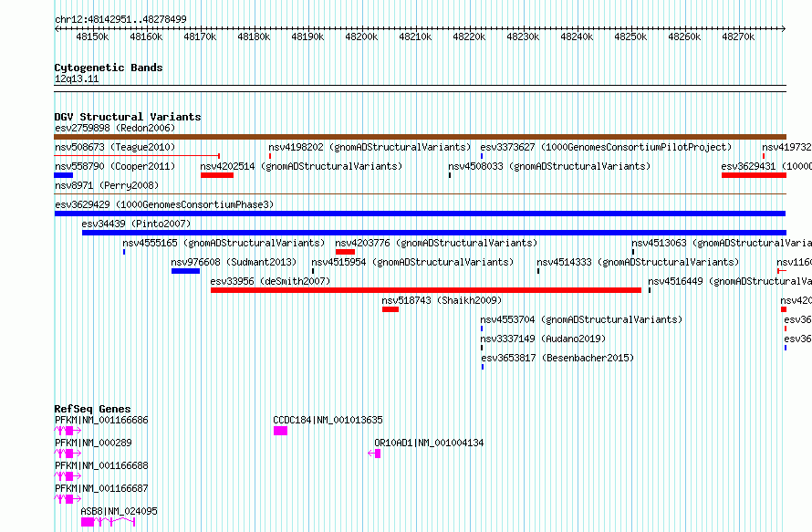812x532 pixels.
Task: Click the 48270k ruler position
Action: coord(738,37)
